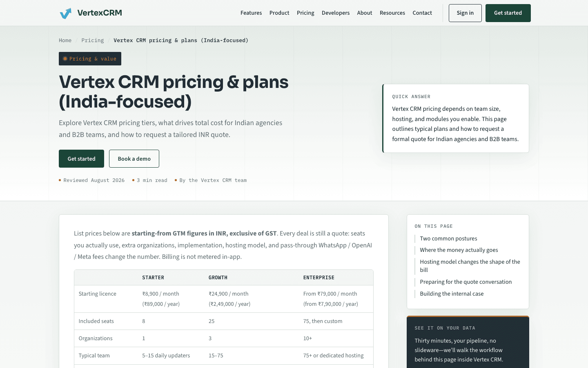Click the ON THIS PAGE heading
This screenshot has height=368, width=588.
click(434, 226)
